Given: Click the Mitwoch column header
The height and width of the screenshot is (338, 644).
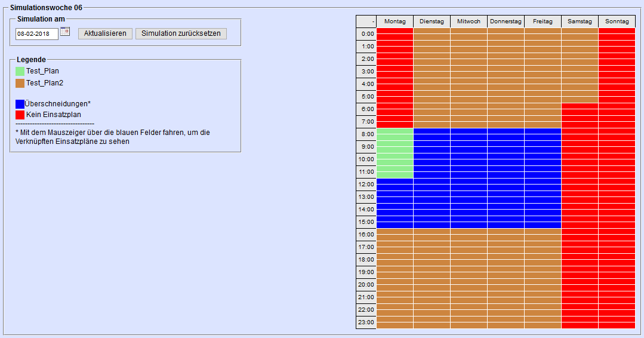Looking at the screenshot, I should tap(469, 21).
